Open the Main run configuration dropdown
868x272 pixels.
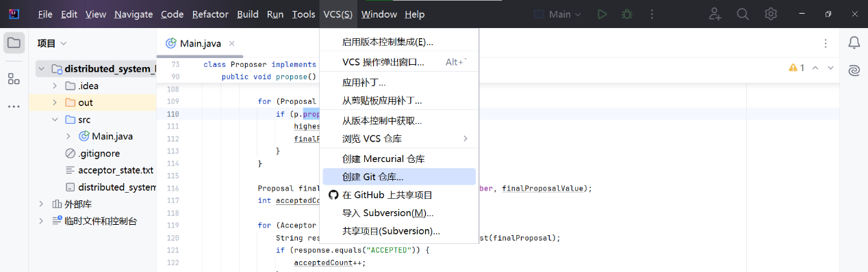click(557, 14)
